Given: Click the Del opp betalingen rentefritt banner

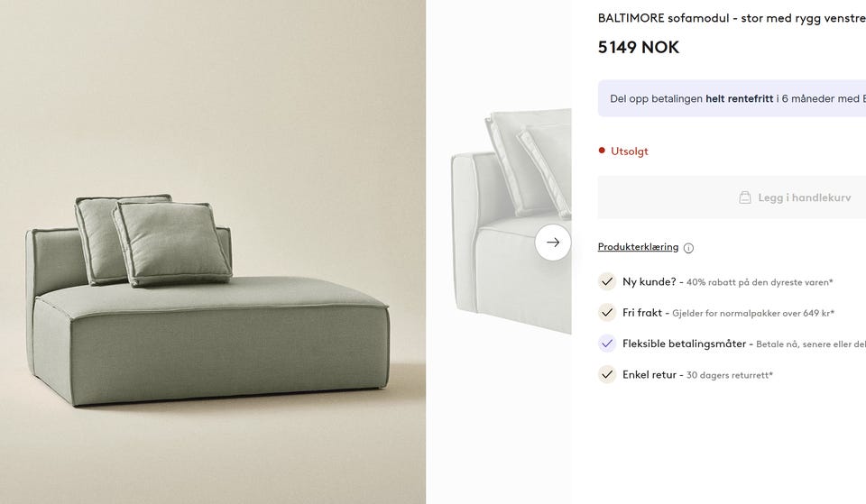Looking at the screenshot, I should pos(732,98).
